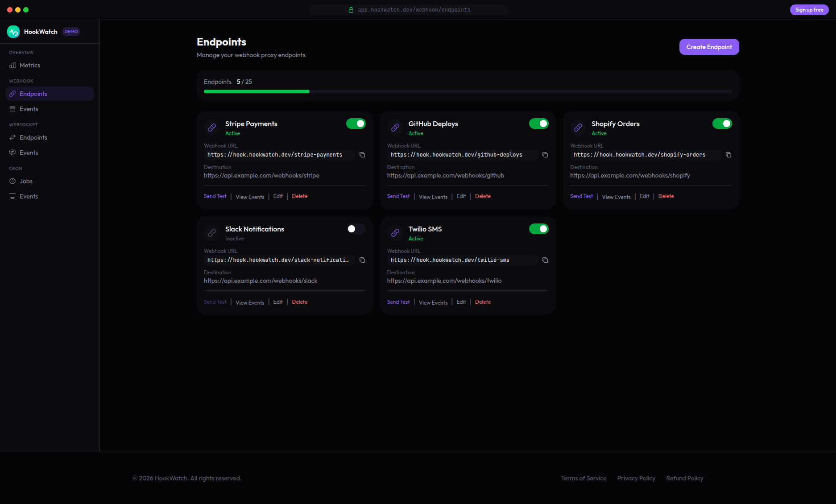Open the Events page under Webhook
Viewport: 836px width, 504px height.
click(29, 109)
